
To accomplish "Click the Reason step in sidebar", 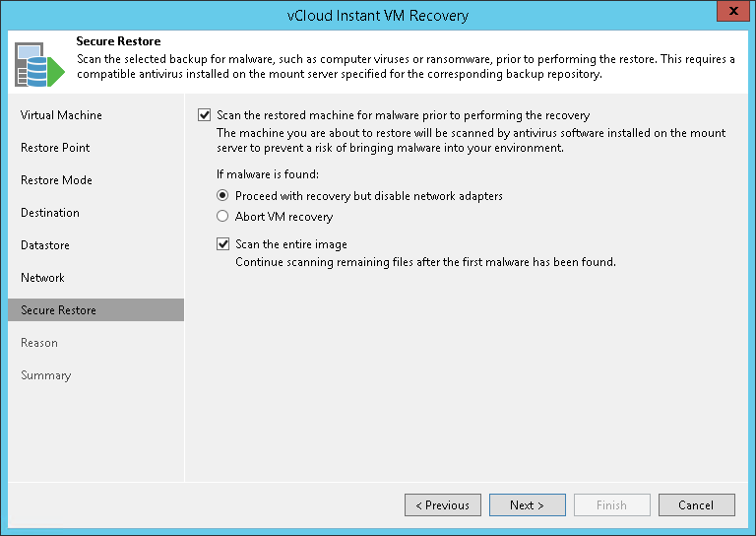I will click(x=39, y=343).
